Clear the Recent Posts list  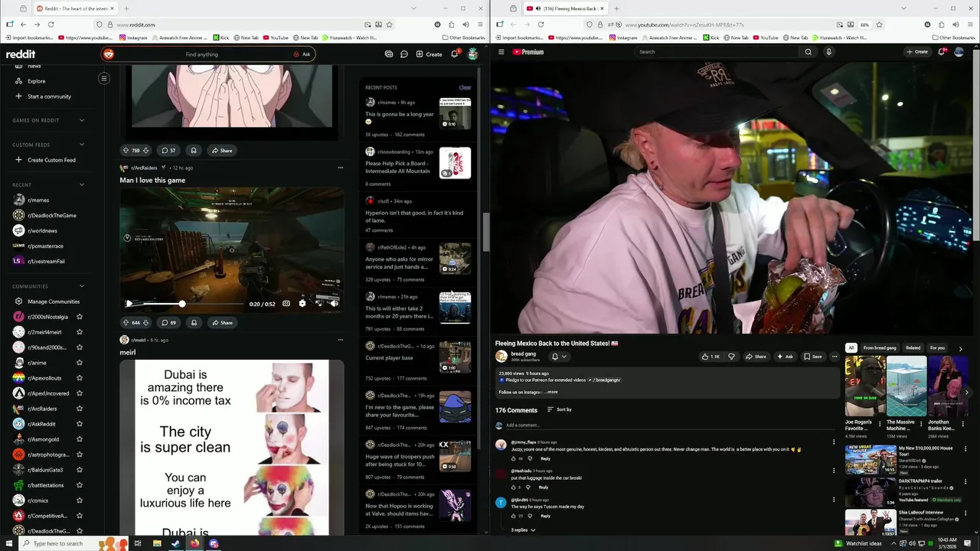(x=465, y=87)
